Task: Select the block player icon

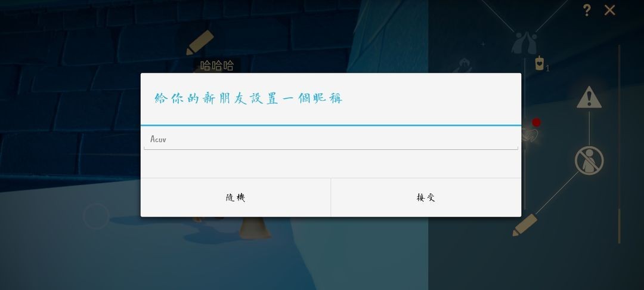Action: [x=589, y=160]
